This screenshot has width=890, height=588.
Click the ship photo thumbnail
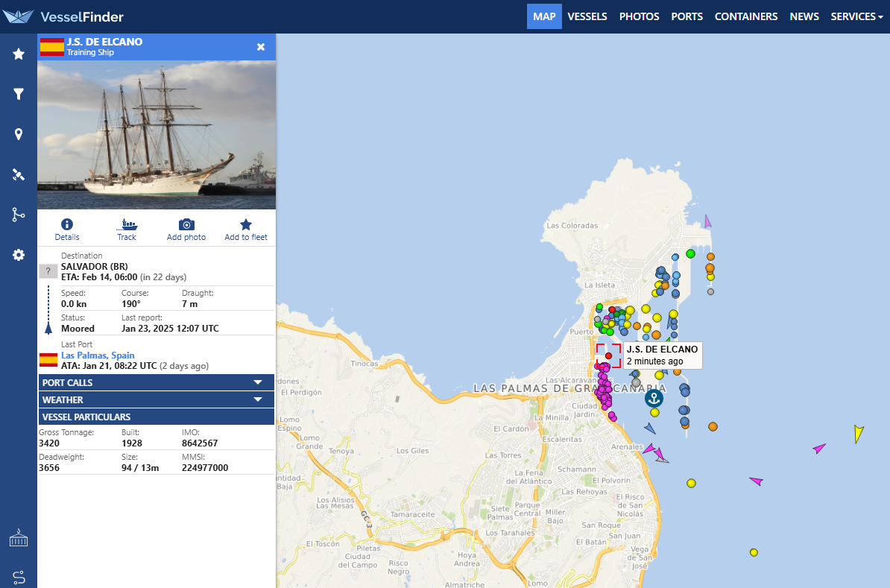[x=156, y=134]
